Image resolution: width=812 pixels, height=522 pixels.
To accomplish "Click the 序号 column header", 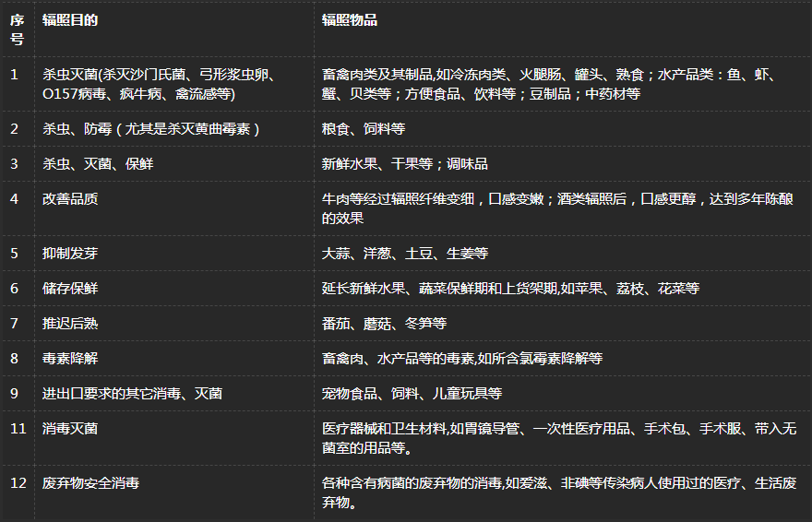I will pos(18,30).
